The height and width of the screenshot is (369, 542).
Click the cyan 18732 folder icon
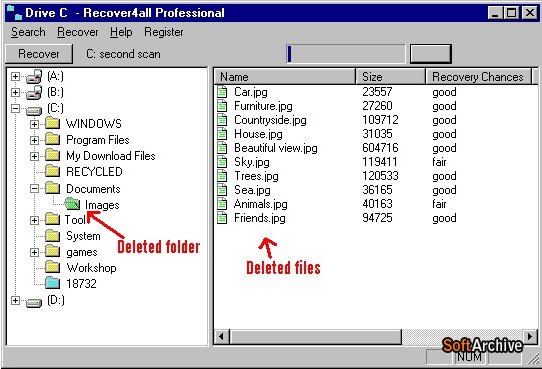tap(53, 283)
